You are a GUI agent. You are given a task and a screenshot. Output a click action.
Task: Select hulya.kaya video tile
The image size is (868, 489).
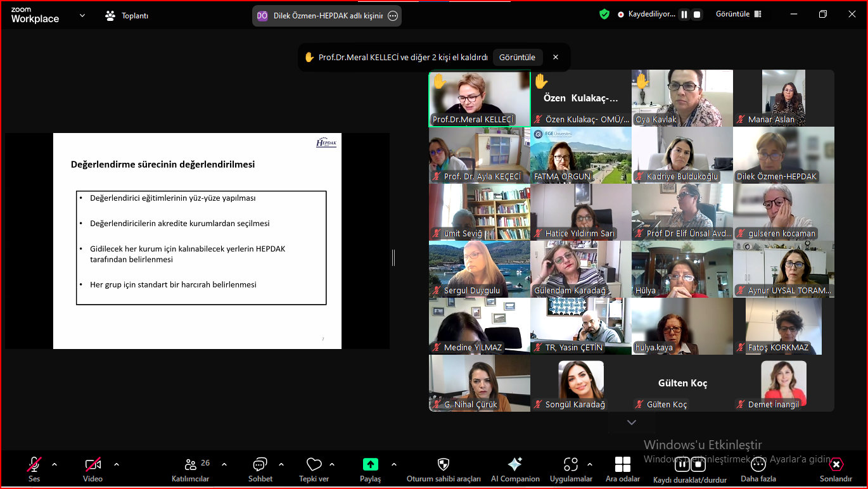[x=682, y=326]
